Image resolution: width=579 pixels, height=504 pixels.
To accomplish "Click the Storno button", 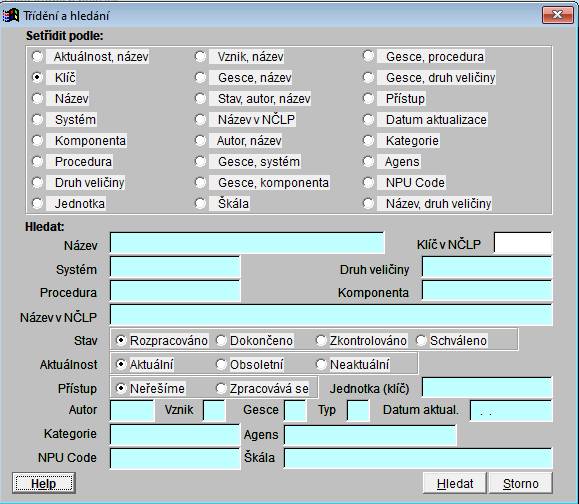I will [521, 483].
